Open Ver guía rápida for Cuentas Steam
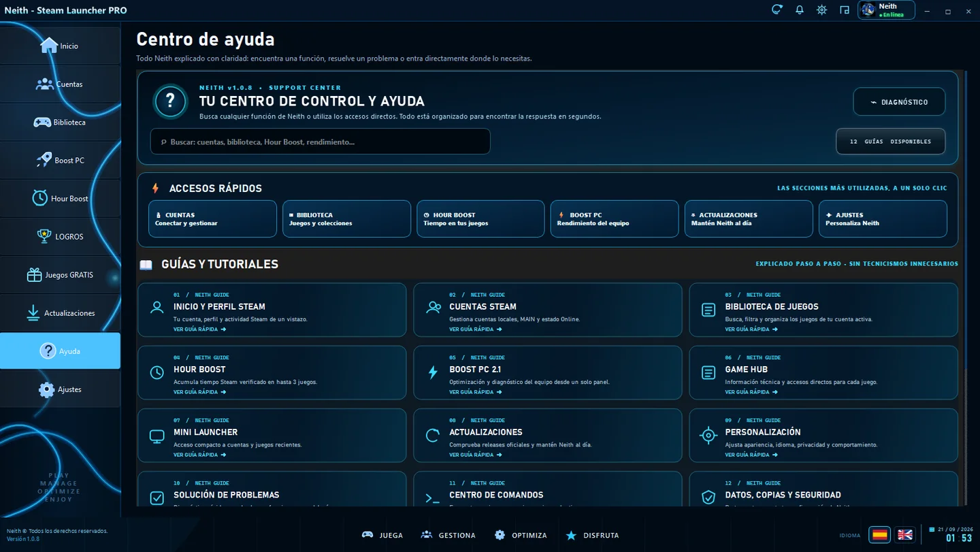Viewport: 980px width, 552px height. [475, 329]
